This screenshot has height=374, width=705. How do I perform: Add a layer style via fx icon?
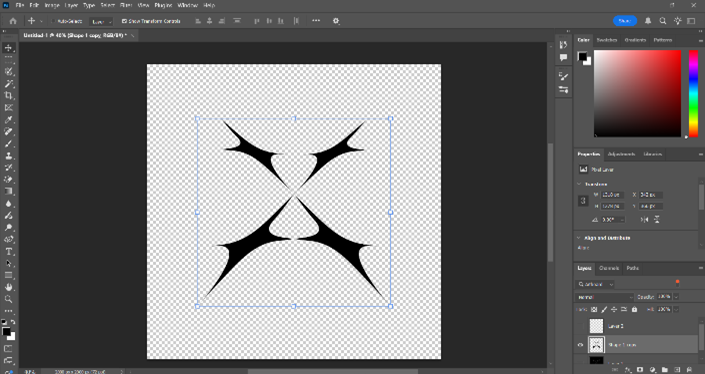click(x=629, y=370)
